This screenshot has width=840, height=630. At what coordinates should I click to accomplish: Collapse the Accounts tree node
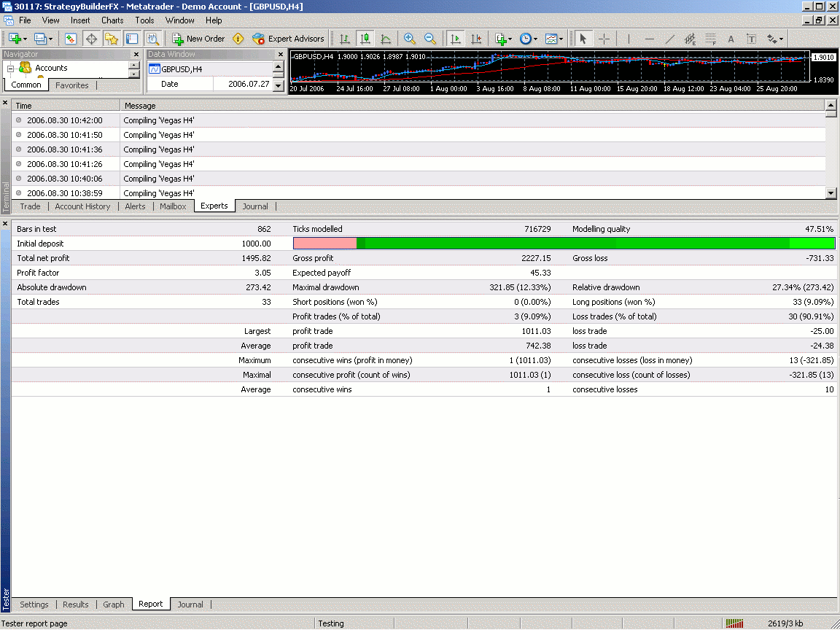(x=11, y=68)
